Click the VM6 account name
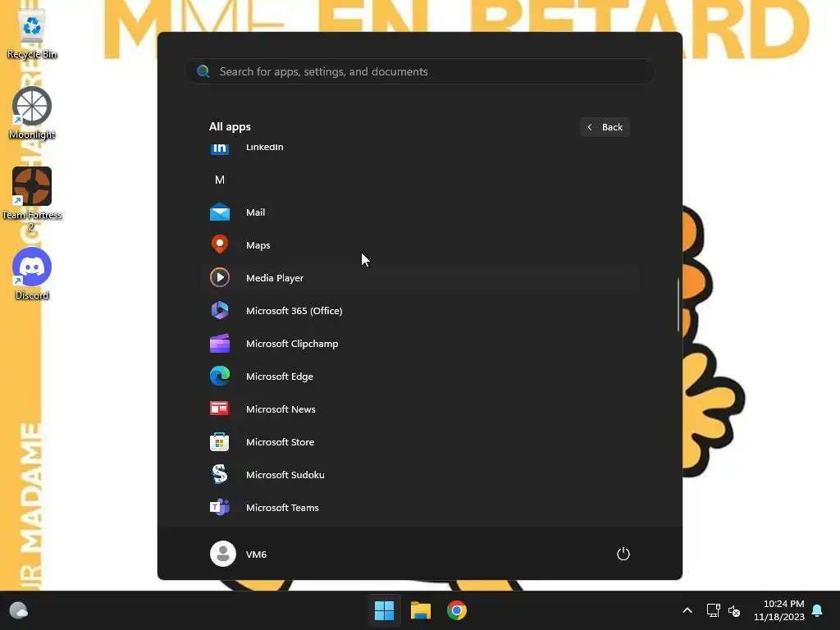The width and height of the screenshot is (840, 630). coord(256,555)
